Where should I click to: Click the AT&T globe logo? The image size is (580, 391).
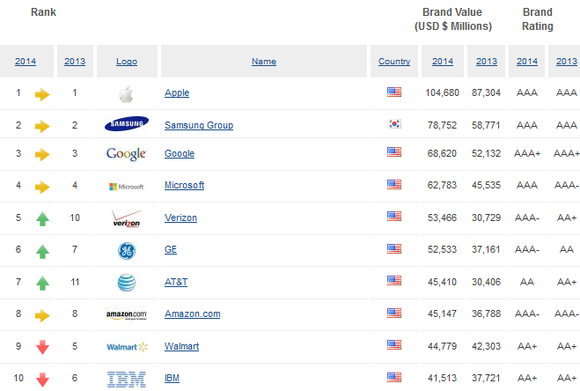pyautogui.click(x=127, y=283)
